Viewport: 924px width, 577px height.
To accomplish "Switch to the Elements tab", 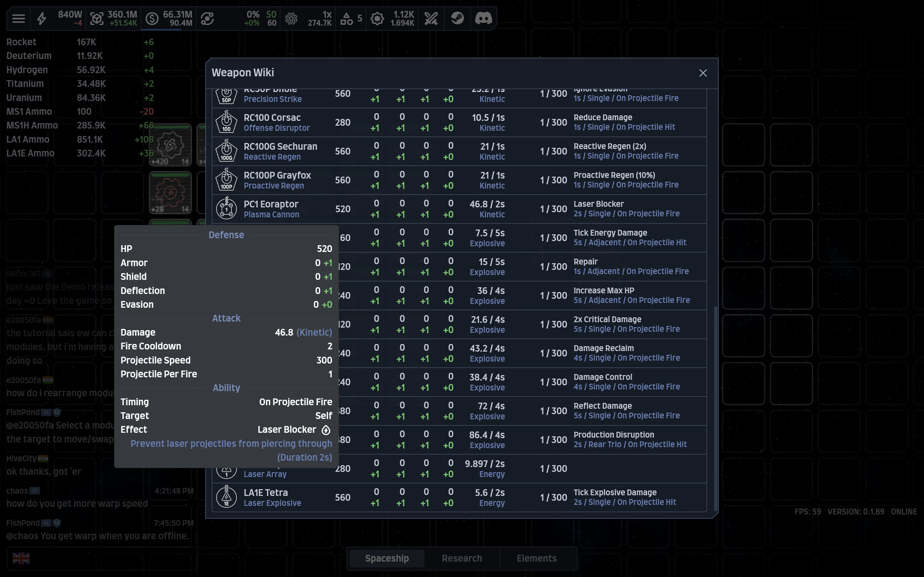I will (536, 558).
